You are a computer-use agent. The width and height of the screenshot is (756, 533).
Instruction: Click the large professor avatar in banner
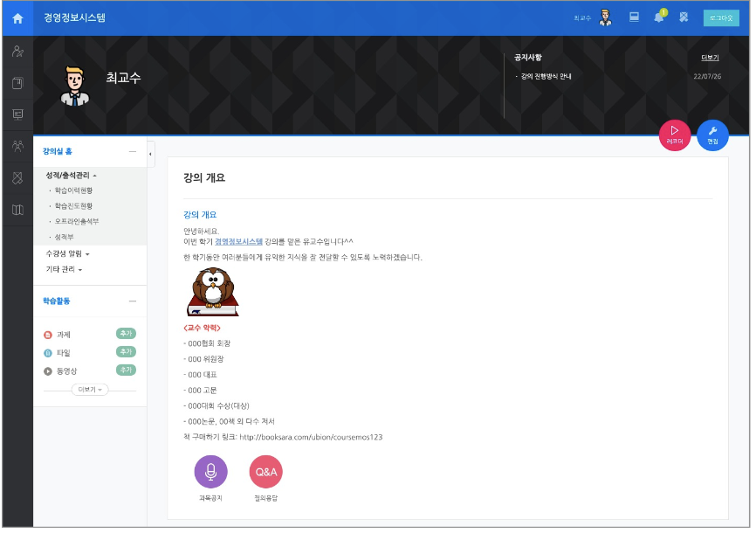pos(75,86)
